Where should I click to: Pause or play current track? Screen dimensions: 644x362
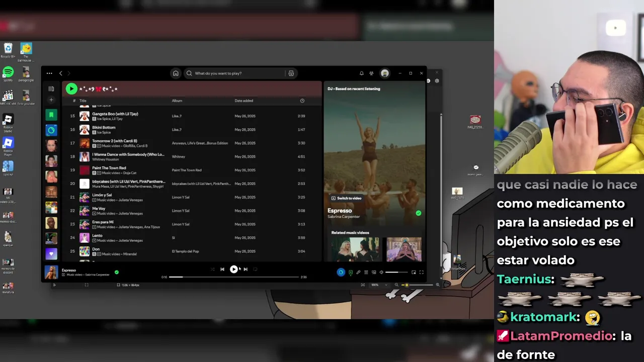pos(234,269)
